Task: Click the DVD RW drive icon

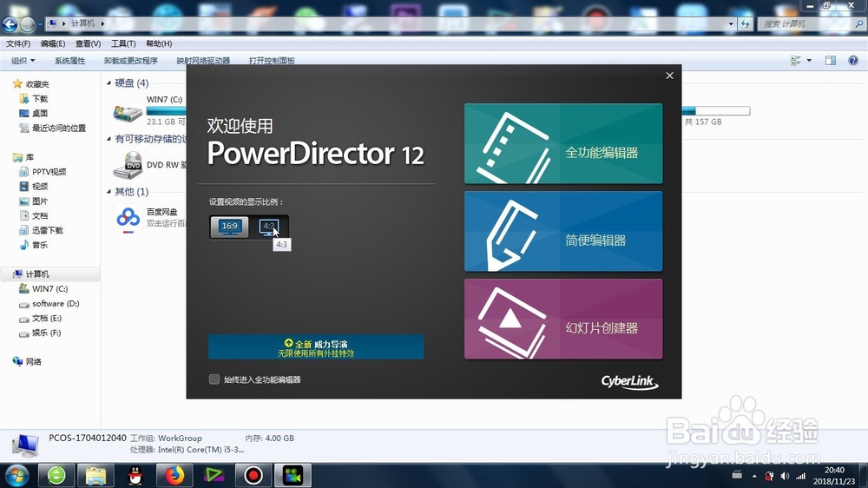Action: point(128,165)
